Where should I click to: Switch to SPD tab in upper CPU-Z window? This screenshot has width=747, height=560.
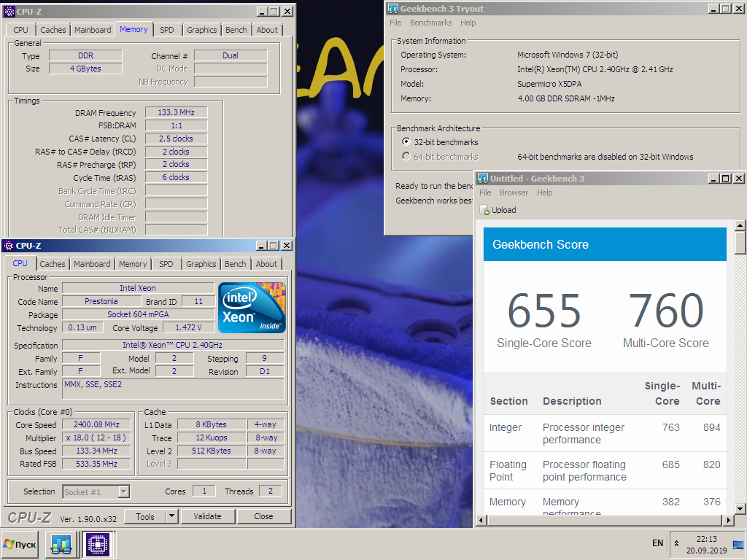(167, 30)
